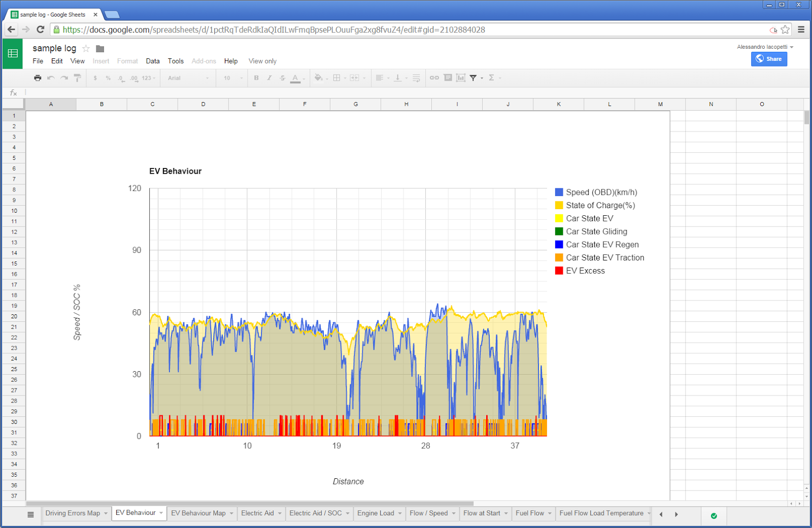812x528 pixels.
Task: Toggle italic formatting
Action: click(x=269, y=78)
